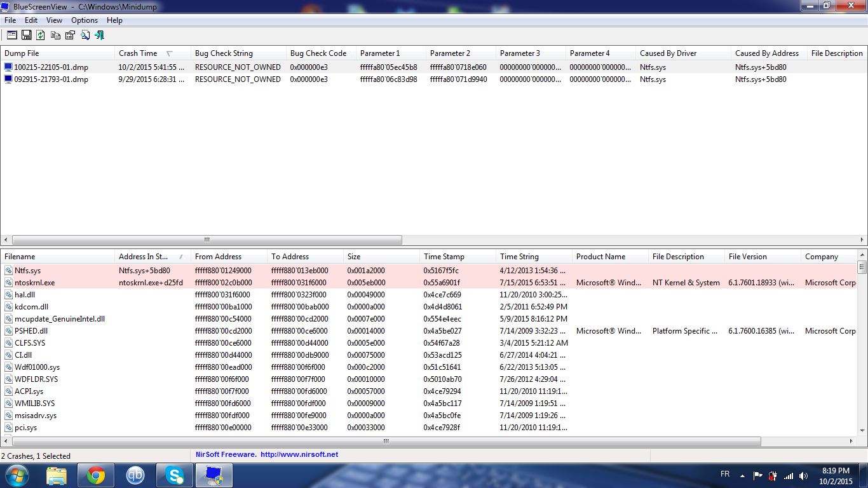Click the icon beside 100215-22105-01.dmp
The height and width of the screenshot is (488, 868).
click(8, 67)
